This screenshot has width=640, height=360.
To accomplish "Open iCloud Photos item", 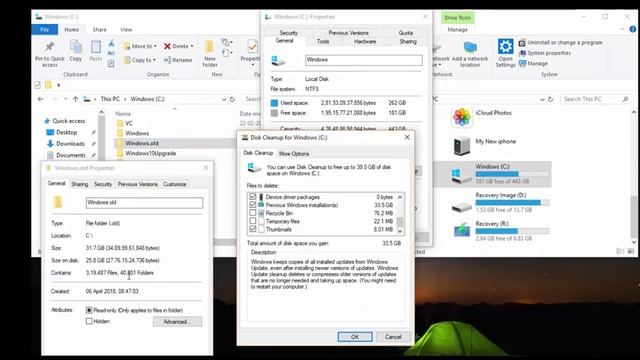I will tap(482, 117).
